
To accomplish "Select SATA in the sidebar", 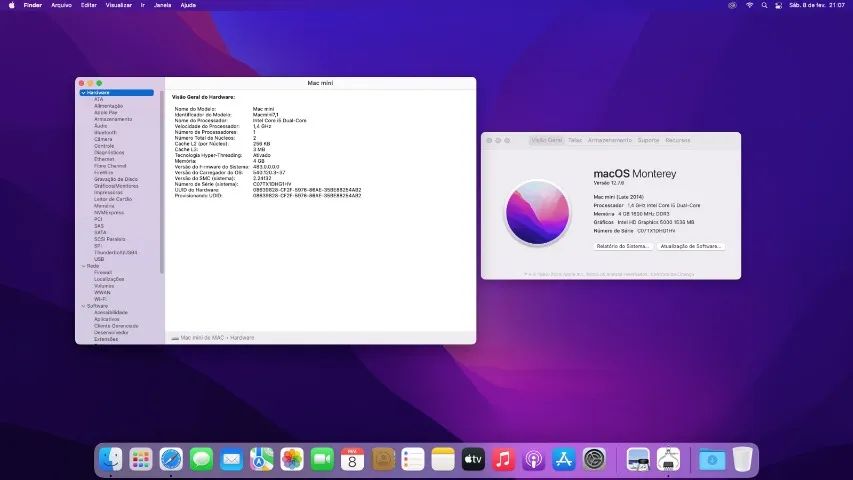I will pos(100,232).
